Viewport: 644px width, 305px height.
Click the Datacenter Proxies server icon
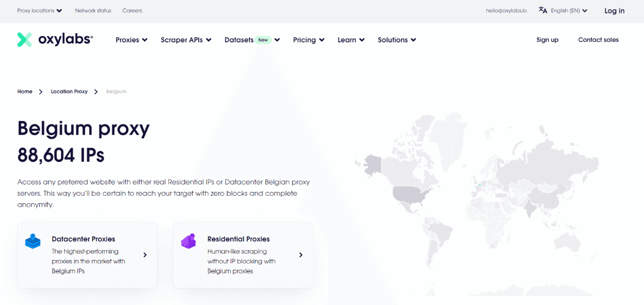(x=33, y=241)
